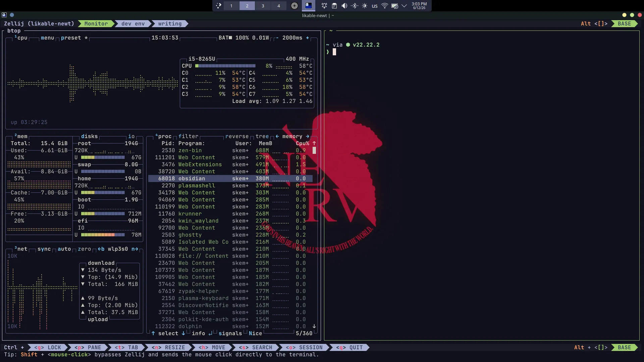
Task: Click left arrow to change sort column
Action: (x=277, y=136)
